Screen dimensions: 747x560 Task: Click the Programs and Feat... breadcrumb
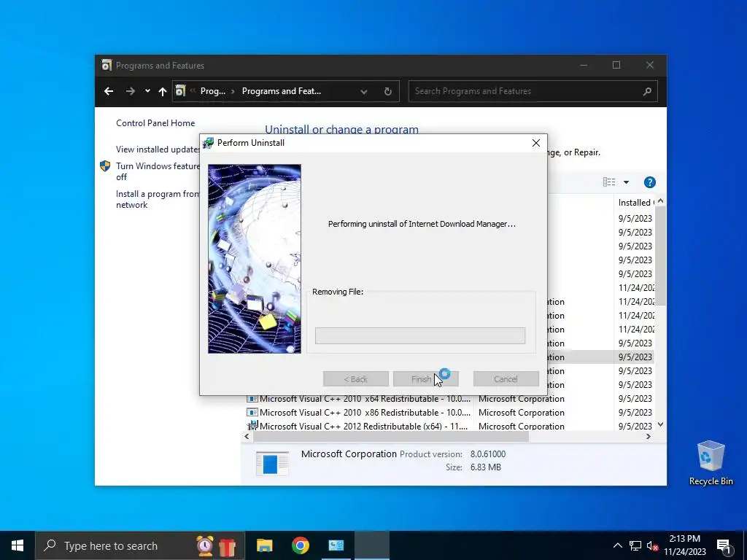[x=281, y=91]
